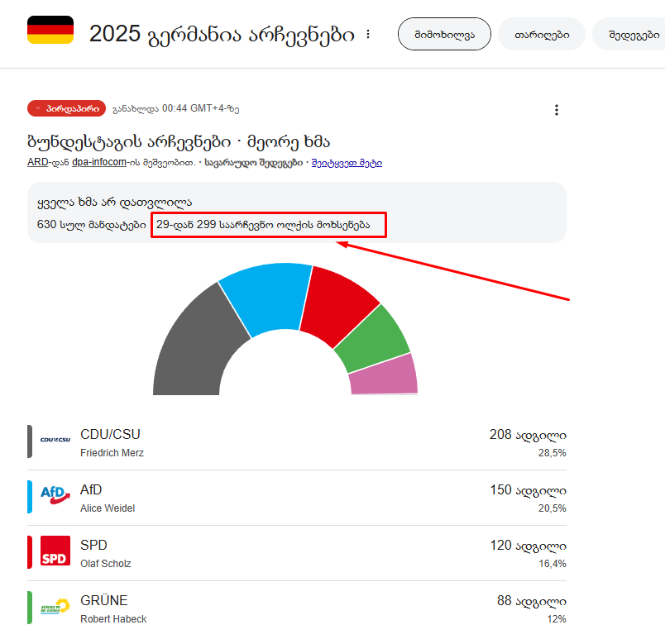Click the განახლდა 00:44 GMT+4 update time
The image size is (665, 644).
176,108
